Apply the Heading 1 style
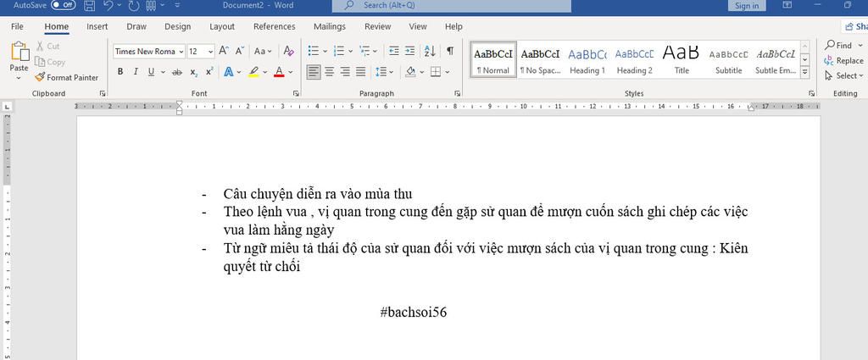The height and width of the screenshot is (360, 868). tap(587, 60)
